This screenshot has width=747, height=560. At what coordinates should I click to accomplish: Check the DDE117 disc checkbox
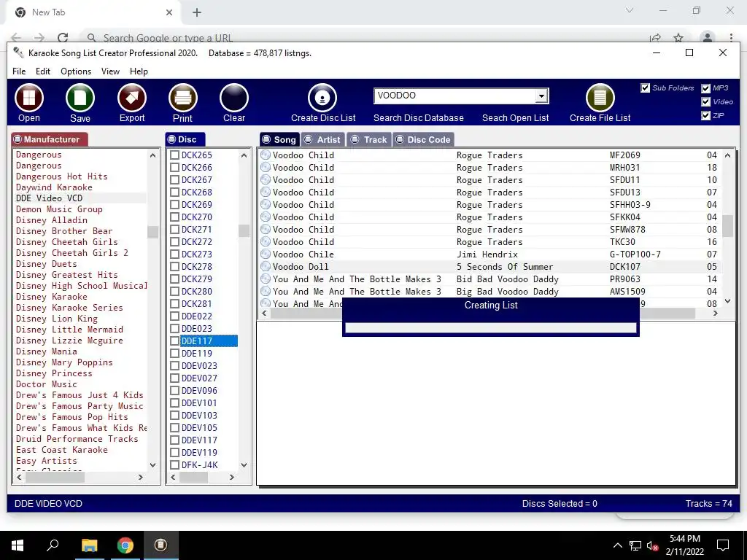coord(175,341)
